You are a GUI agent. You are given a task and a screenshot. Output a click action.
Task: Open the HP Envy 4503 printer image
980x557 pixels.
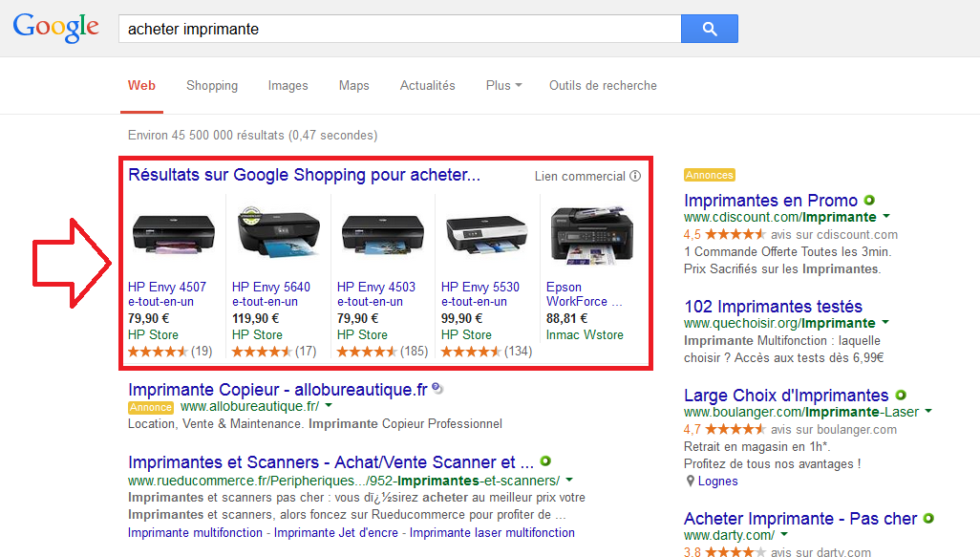click(382, 235)
